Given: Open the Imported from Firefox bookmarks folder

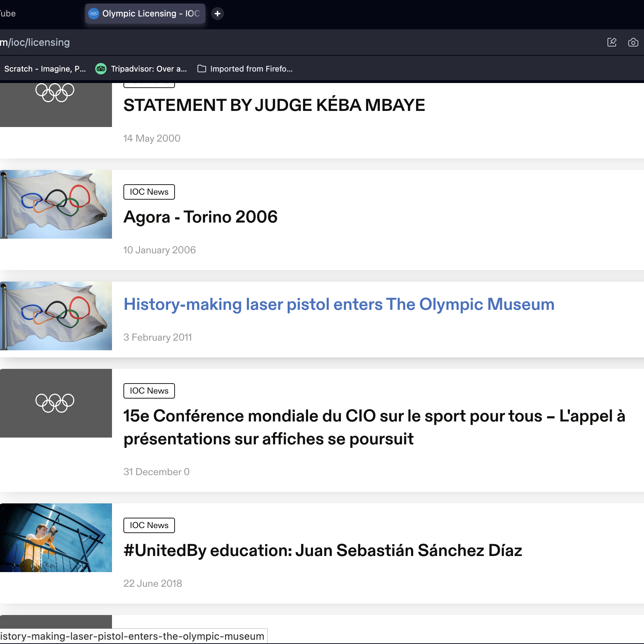Looking at the screenshot, I should tap(245, 69).
